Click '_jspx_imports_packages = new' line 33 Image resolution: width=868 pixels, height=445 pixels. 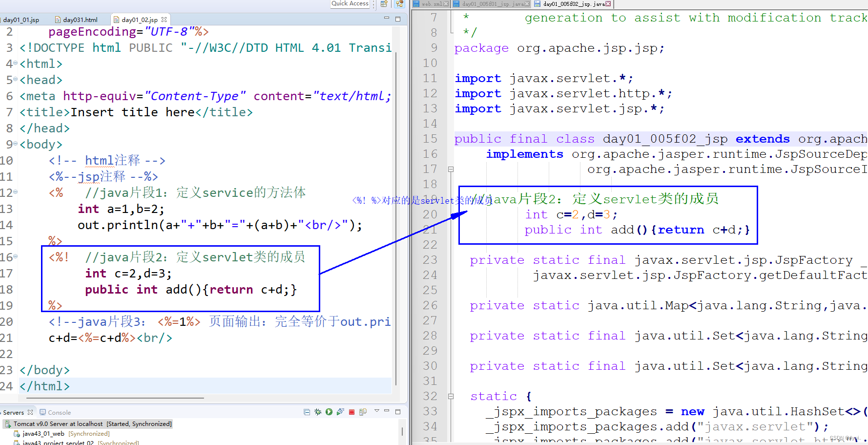(x=596, y=411)
